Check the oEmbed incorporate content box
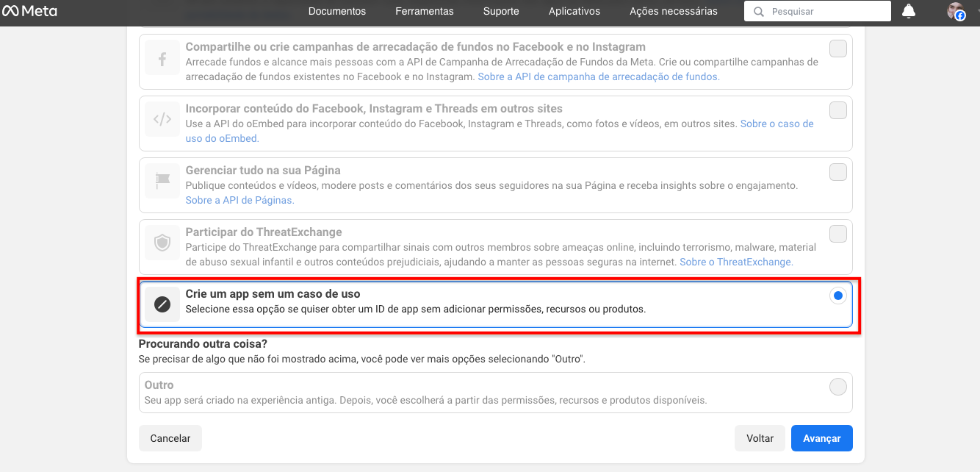 point(838,110)
